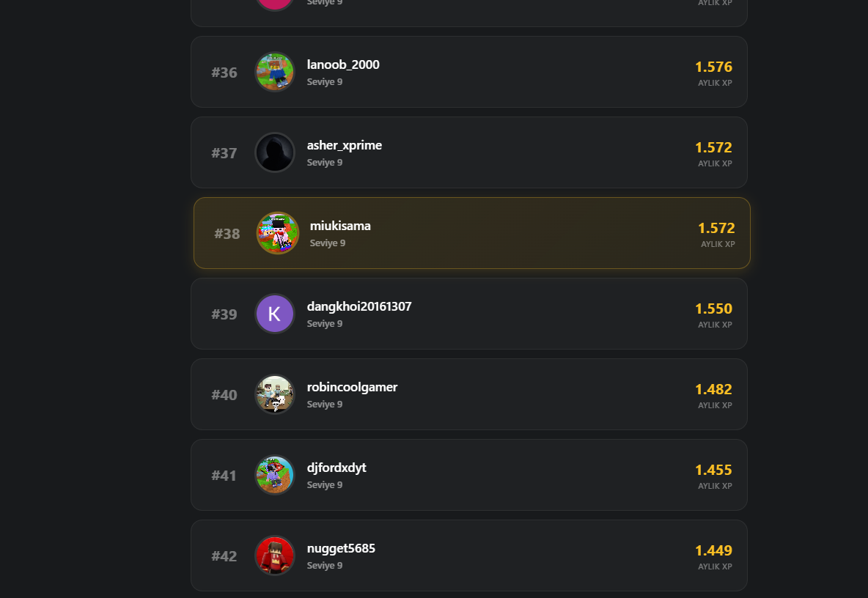
Task: Open the nugget5685 username
Action: [341, 548]
